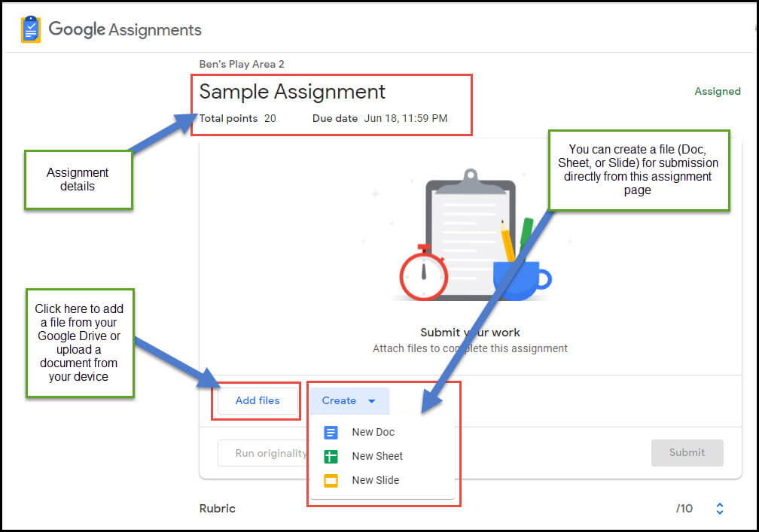759x532 pixels.
Task: Click the yellow Google Slides icon
Action: click(x=331, y=480)
